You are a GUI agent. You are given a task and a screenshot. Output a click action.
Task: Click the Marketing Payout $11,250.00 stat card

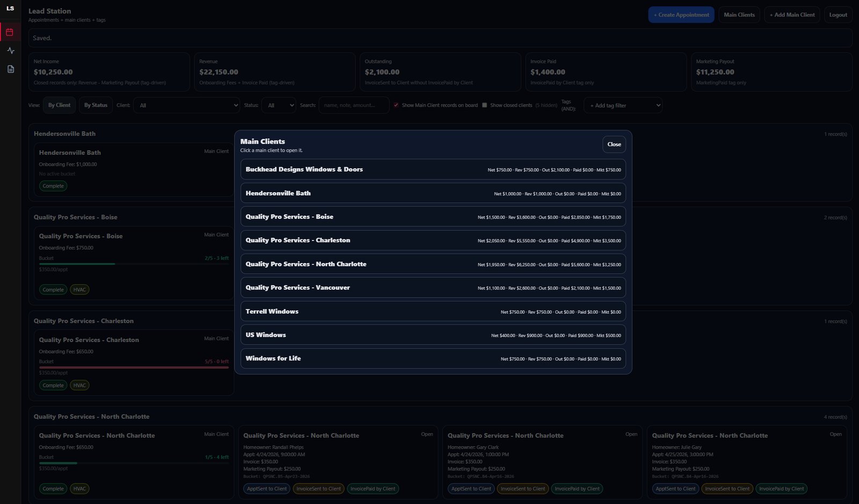click(x=771, y=72)
